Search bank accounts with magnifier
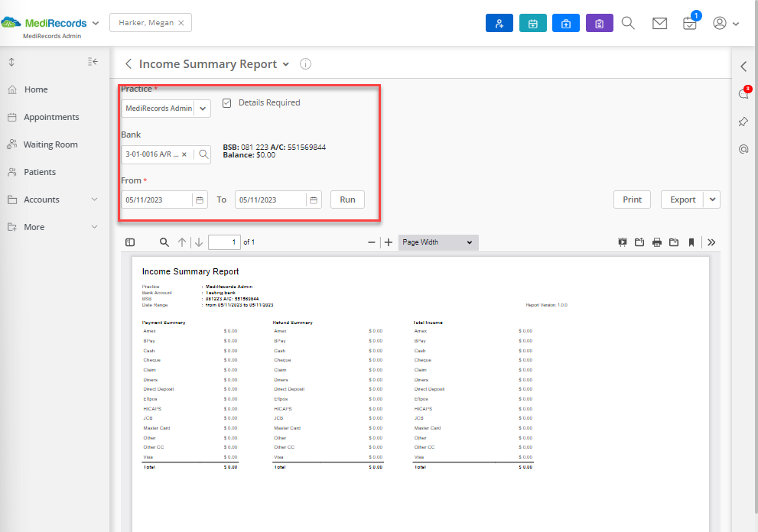The image size is (758, 532). tap(203, 154)
